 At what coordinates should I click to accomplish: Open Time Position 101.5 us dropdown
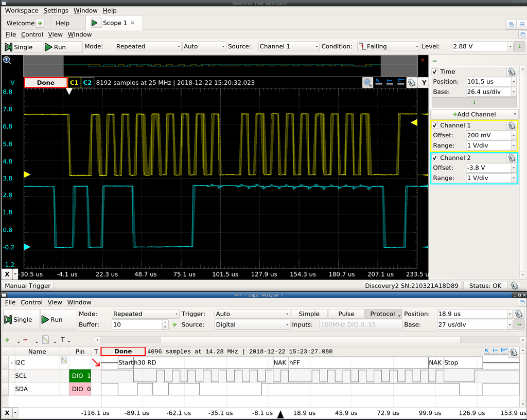pos(514,82)
